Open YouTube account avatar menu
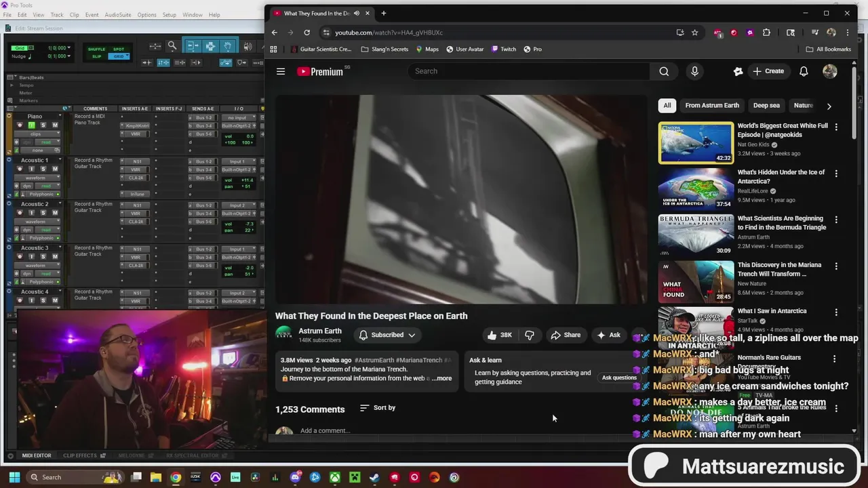Viewport: 868px width, 488px height. click(830, 71)
